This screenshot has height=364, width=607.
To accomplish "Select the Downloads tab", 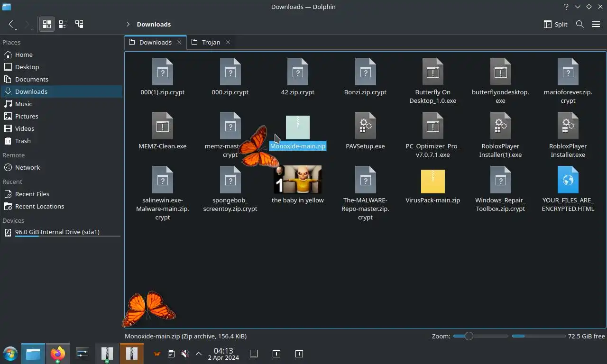I will 156,42.
